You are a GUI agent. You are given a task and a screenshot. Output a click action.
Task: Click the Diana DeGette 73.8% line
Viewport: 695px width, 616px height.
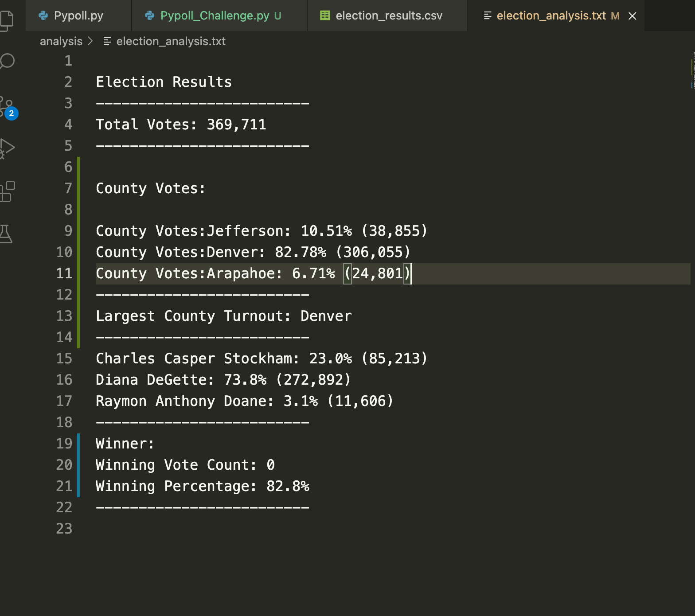pyautogui.click(x=223, y=380)
